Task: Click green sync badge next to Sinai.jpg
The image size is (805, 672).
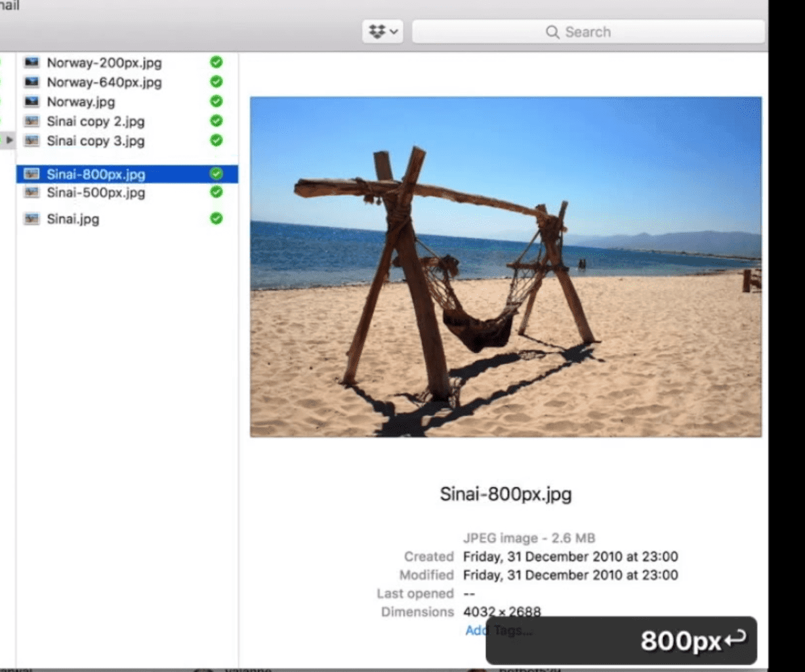Action: pyautogui.click(x=216, y=219)
